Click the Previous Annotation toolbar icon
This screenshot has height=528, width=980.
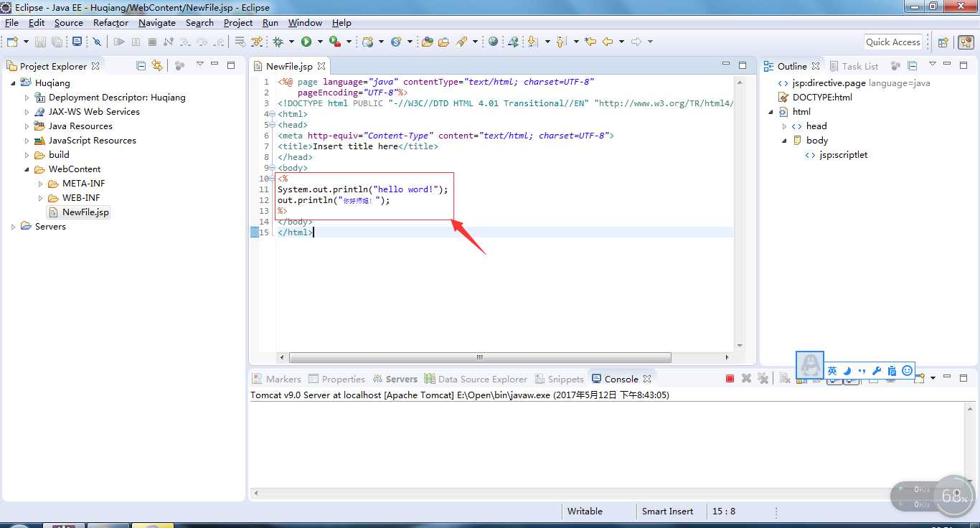[x=561, y=42]
